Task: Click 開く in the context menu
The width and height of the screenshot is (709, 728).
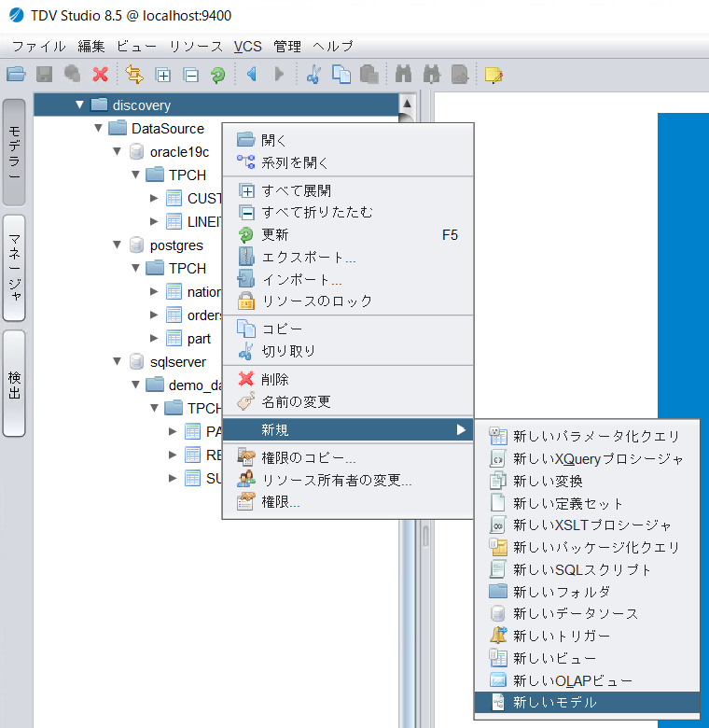Action: [348, 139]
